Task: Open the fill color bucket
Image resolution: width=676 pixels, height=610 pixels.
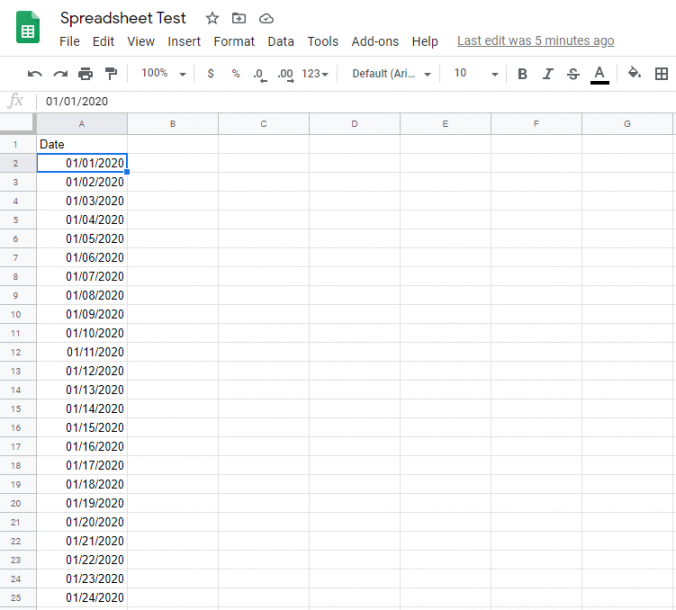Action: (x=634, y=73)
